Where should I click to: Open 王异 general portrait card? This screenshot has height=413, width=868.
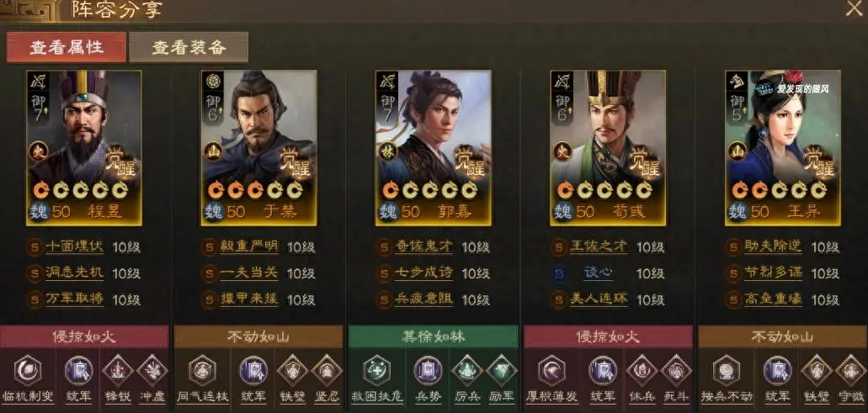click(x=783, y=147)
